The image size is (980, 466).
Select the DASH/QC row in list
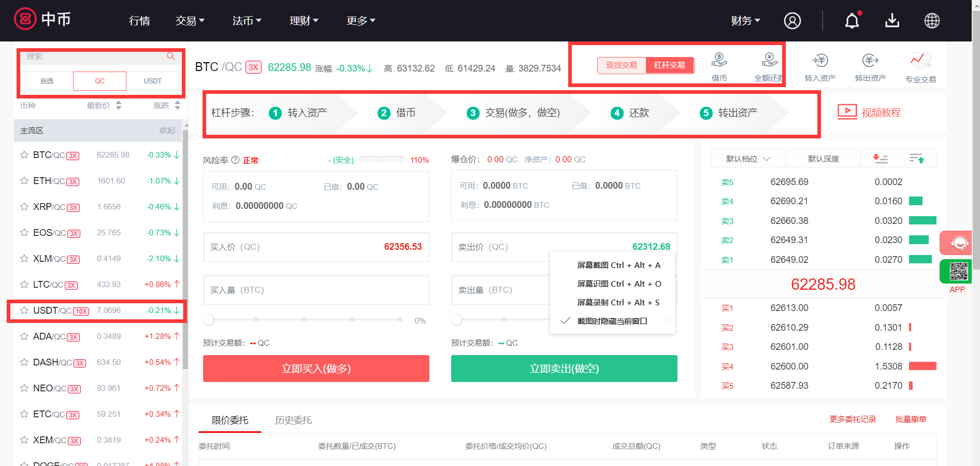tap(98, 362)
